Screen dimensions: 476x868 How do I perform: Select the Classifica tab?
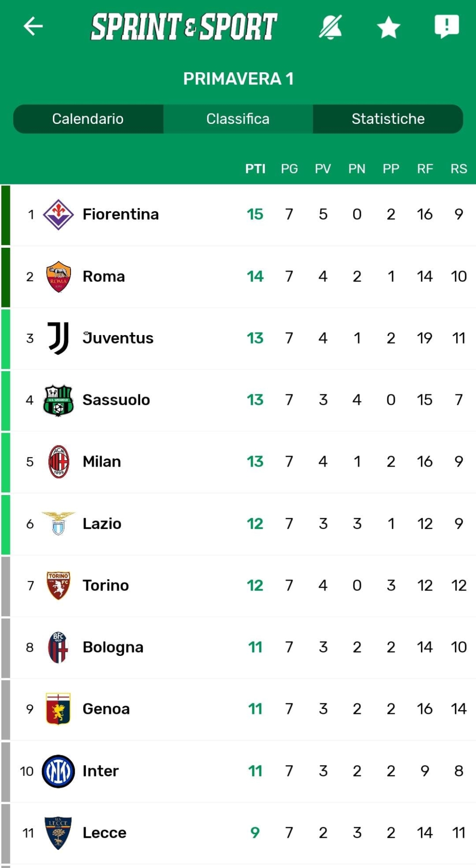point(238,119)
